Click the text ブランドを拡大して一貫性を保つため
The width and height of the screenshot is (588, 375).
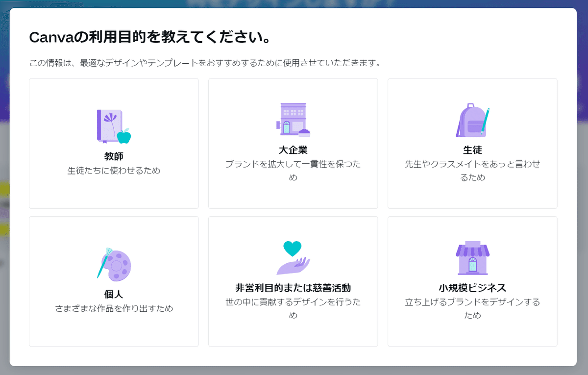pyautogui.click(x=293, y=171)
